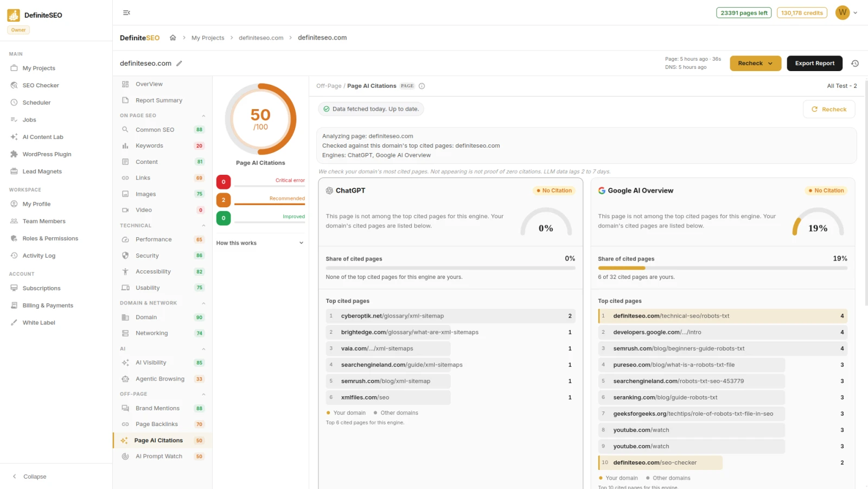
Task: Click the semrush.com/blog/beginners-guide-robots-txt row
Action: tap(723, 348)
